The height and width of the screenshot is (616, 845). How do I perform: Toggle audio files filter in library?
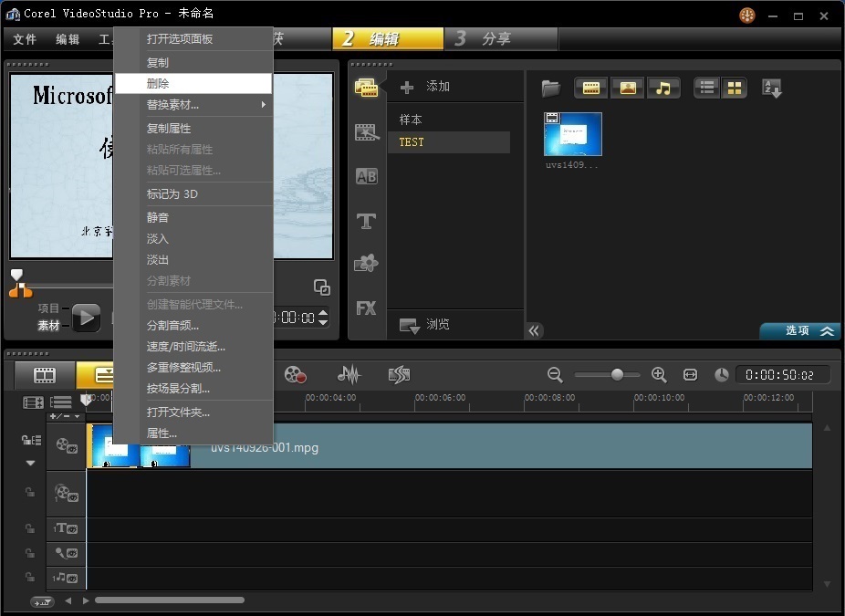[663, 89]
